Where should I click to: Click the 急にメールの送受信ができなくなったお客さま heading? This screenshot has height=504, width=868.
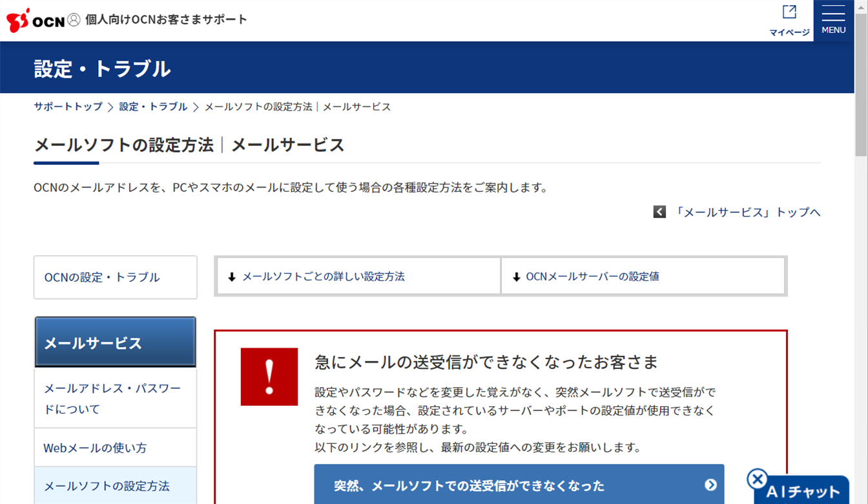tap(486, 362)
